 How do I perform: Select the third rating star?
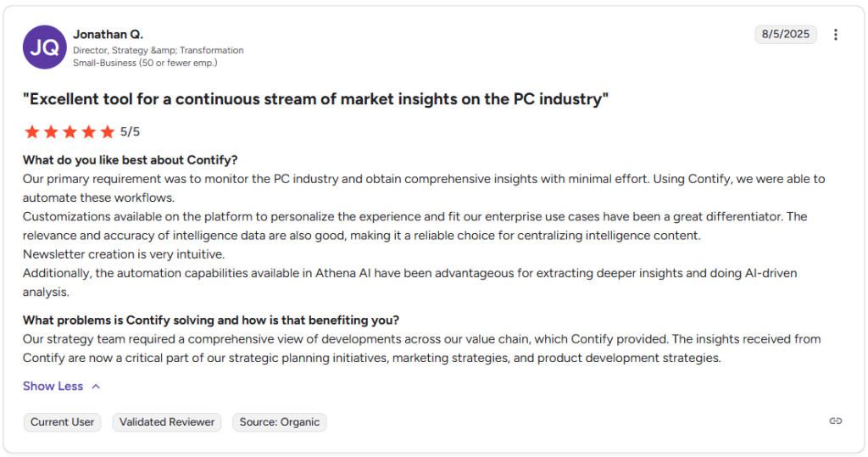point(70,131)
